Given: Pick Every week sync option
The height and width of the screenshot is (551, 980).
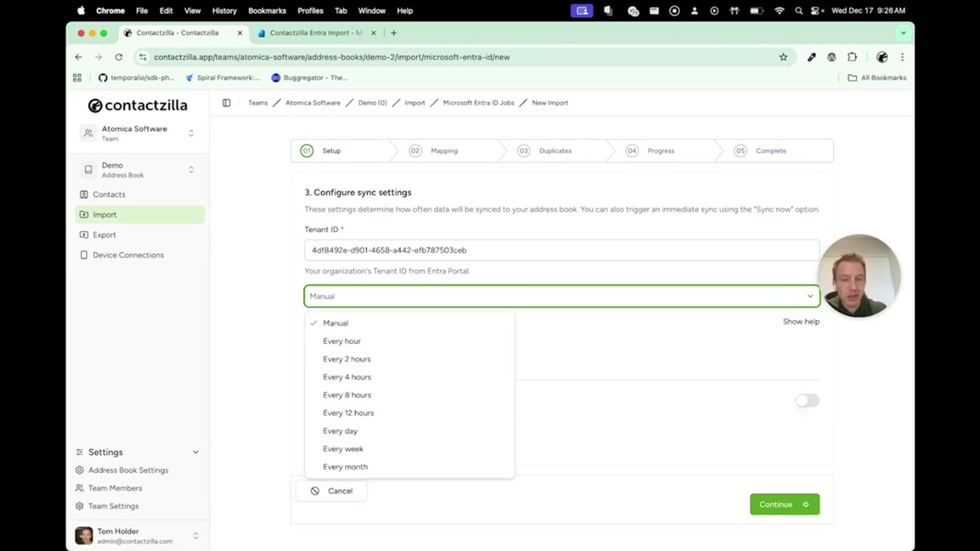Looking at the screenshot, I should tap(410, 449).
